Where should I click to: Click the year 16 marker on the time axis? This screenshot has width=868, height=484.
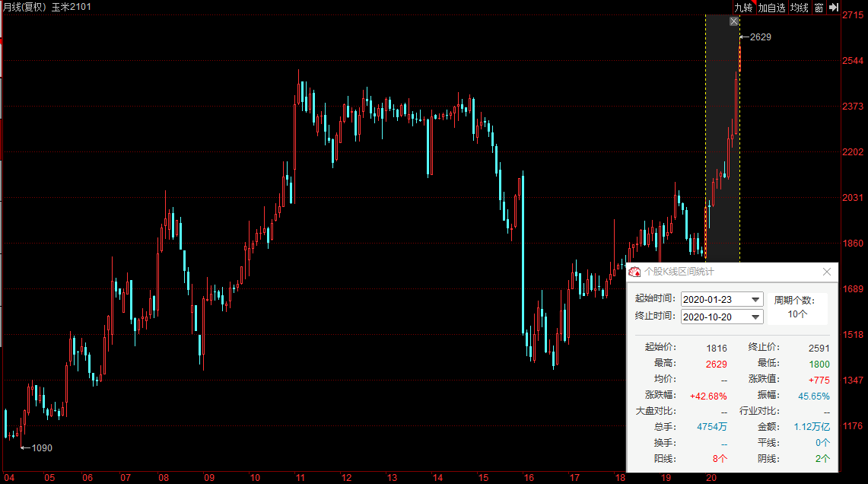(529, 478)
